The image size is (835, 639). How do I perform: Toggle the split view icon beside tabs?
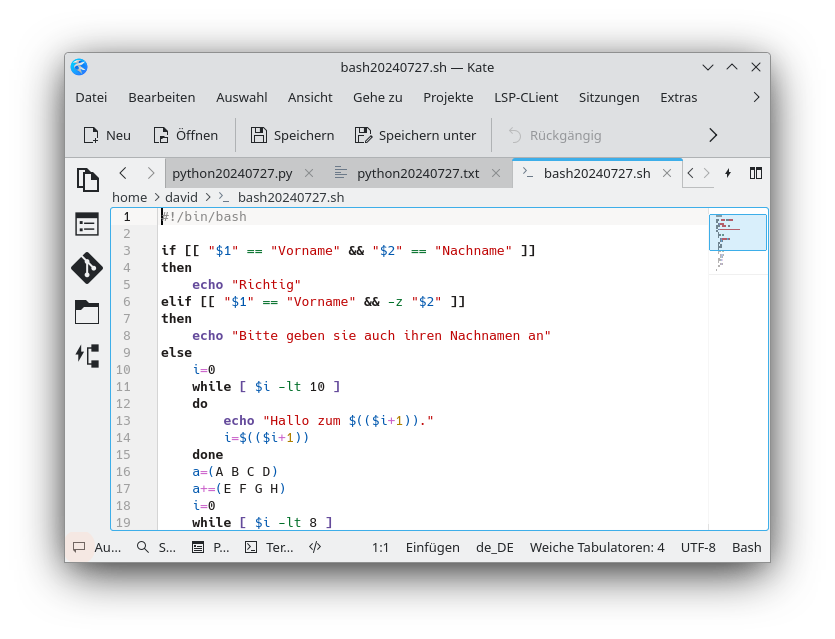[756, 173]
